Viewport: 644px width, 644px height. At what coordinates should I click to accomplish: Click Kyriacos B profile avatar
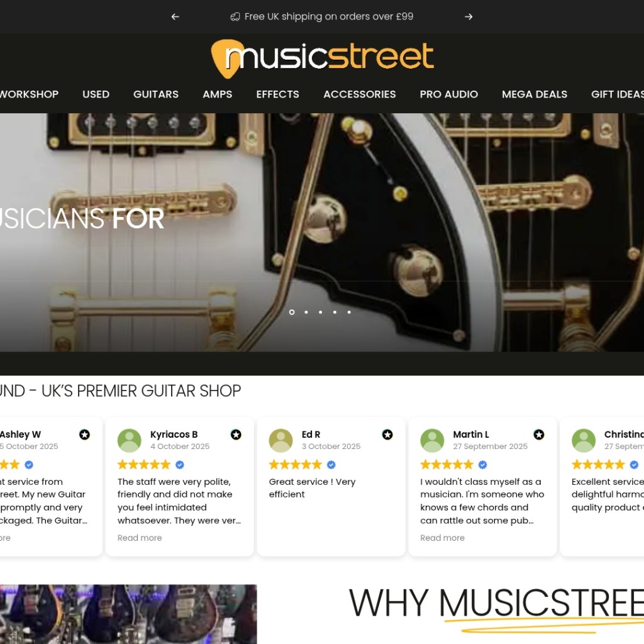[x=130, y=441]
